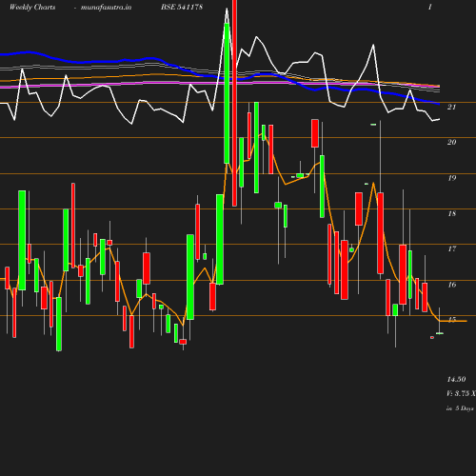Click the 'in 5 Days' caption
The width and height of the screenshot is (476, 476).
(460, 408)
